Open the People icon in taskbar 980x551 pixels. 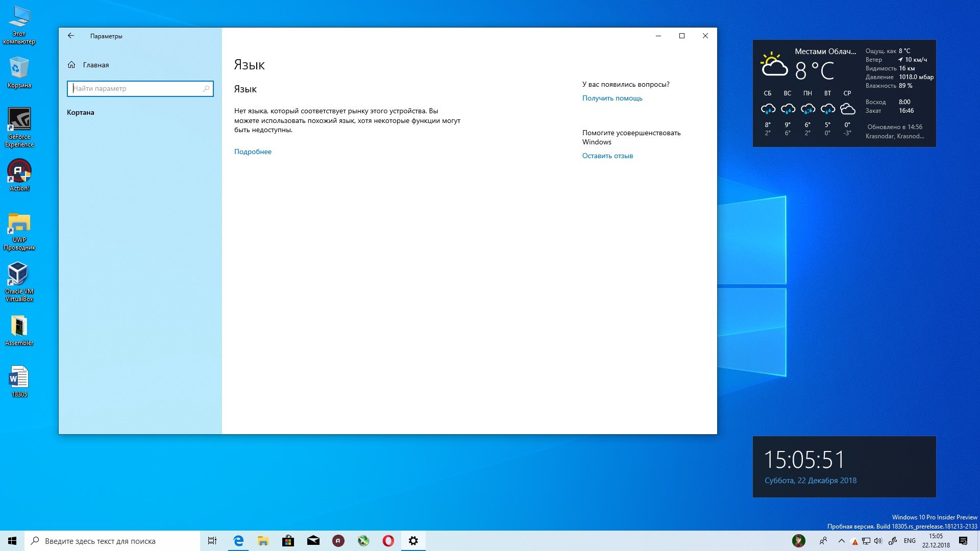tap(823, 541)
